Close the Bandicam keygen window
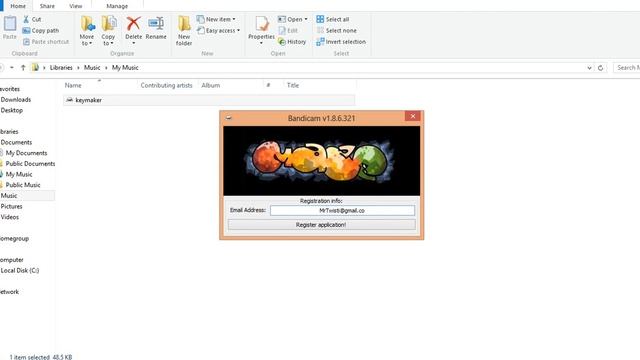Image resolution: width=640 pixels, height=360 pixels. click(413, 116)
